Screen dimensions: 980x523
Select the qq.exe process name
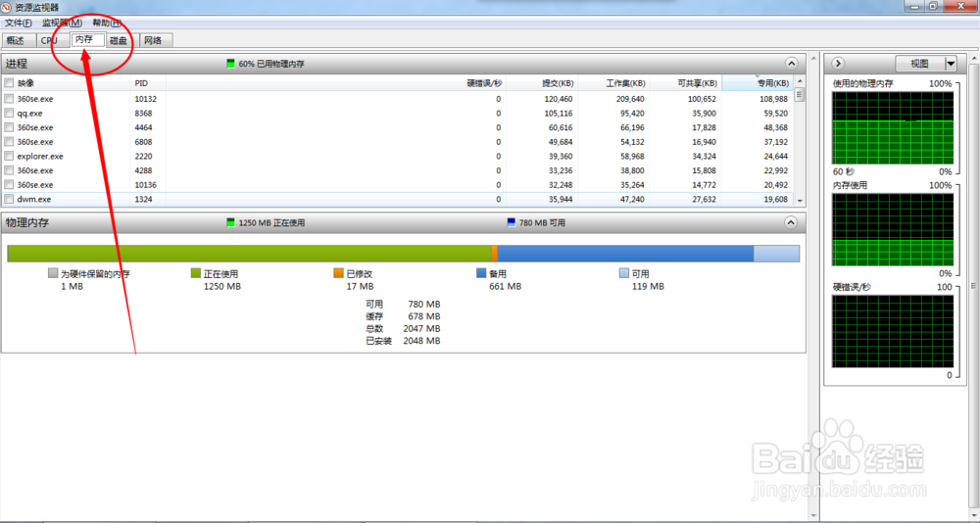(30, 113)
